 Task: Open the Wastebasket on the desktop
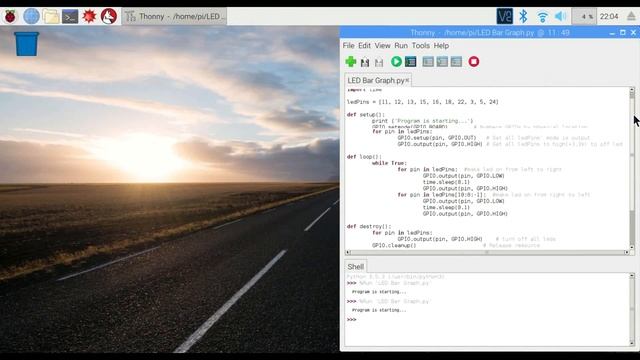click(27, 44)
